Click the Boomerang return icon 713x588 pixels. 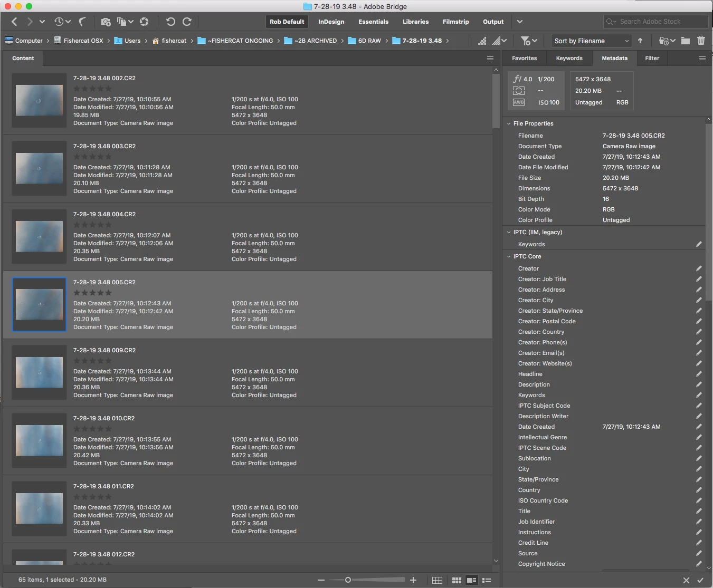pos(82,22)
